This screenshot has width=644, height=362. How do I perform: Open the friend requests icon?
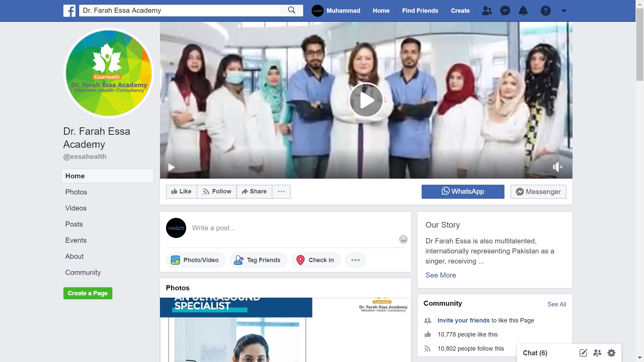(487, 11)
